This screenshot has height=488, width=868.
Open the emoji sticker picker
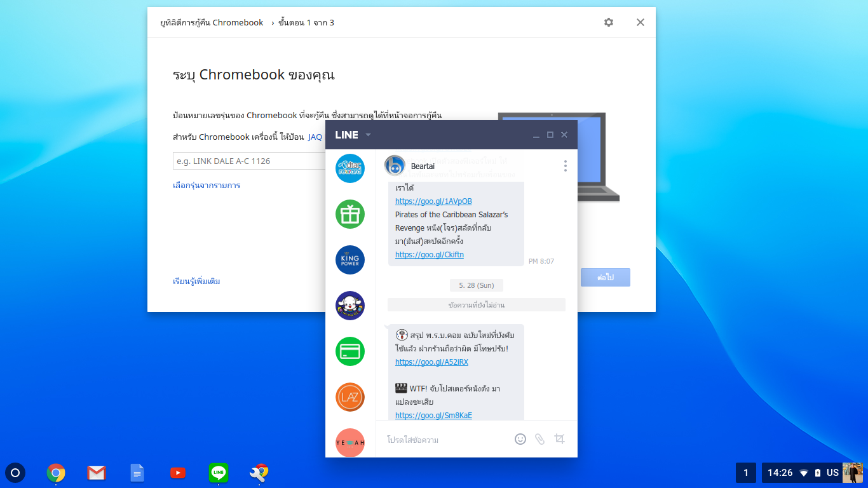[520, 439]
